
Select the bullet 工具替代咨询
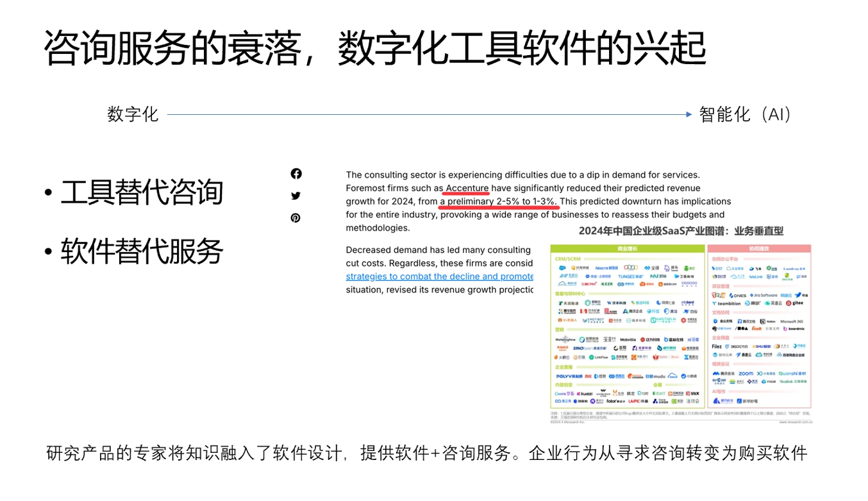142,192
